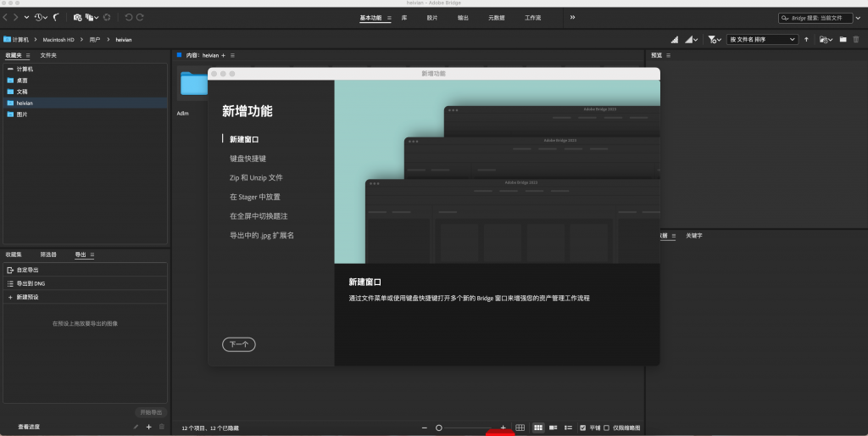
Task: Create a new folder icon
Action: coord(843,39)
